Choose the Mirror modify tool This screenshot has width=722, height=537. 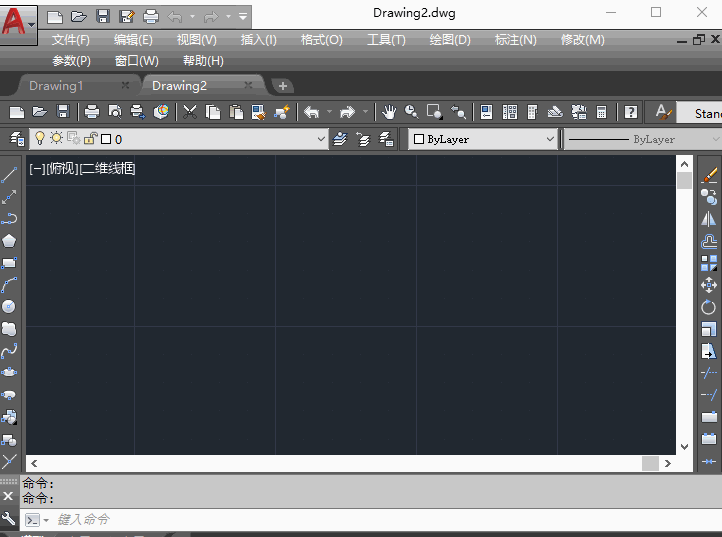pyautogui.click(x=709, y=219)
